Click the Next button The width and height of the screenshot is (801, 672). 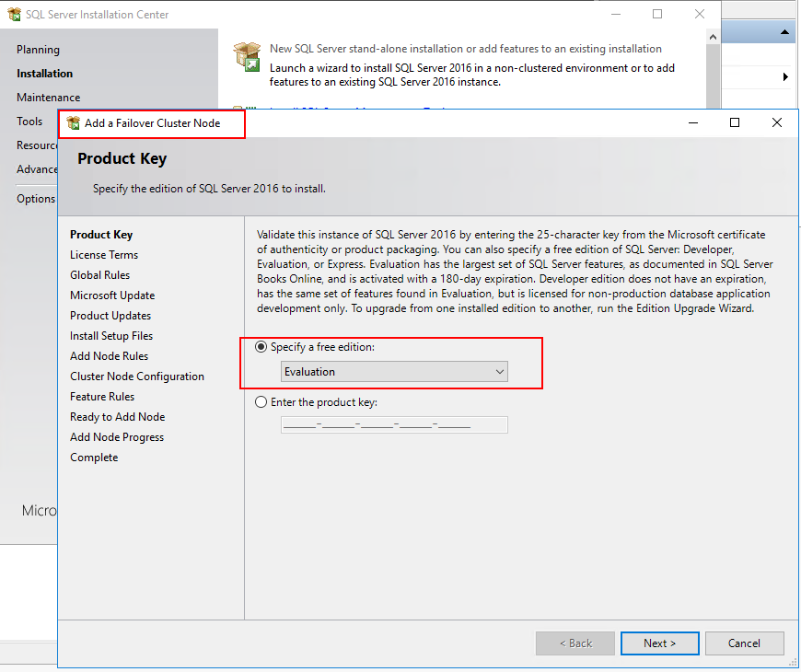tap(659, 643)
